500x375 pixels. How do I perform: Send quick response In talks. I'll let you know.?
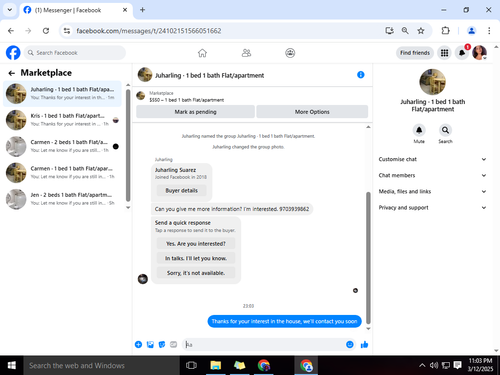click(x=196, y=258)
